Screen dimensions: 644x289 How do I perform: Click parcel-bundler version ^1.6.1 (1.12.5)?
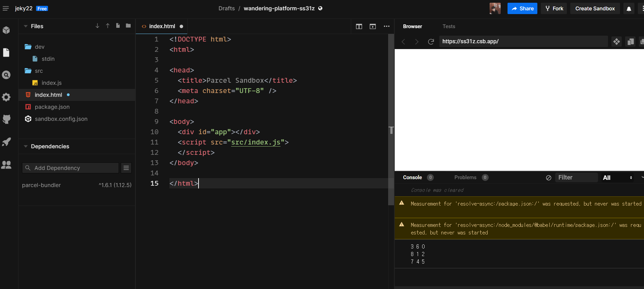click(x=115, y=185)
